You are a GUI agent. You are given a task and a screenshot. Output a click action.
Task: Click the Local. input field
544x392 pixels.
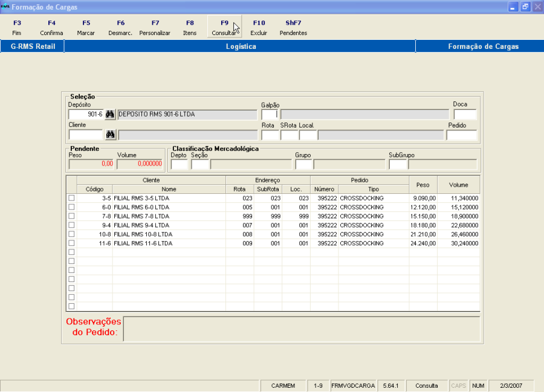click(308, 135)
